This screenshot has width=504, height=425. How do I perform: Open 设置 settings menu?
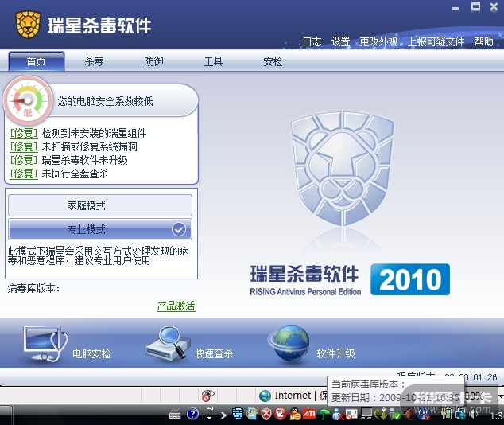341,41
